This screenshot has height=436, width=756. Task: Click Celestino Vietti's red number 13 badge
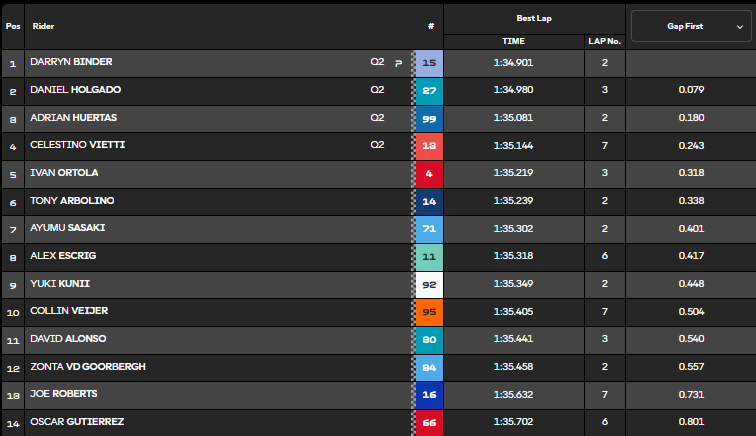pos(429,146)
